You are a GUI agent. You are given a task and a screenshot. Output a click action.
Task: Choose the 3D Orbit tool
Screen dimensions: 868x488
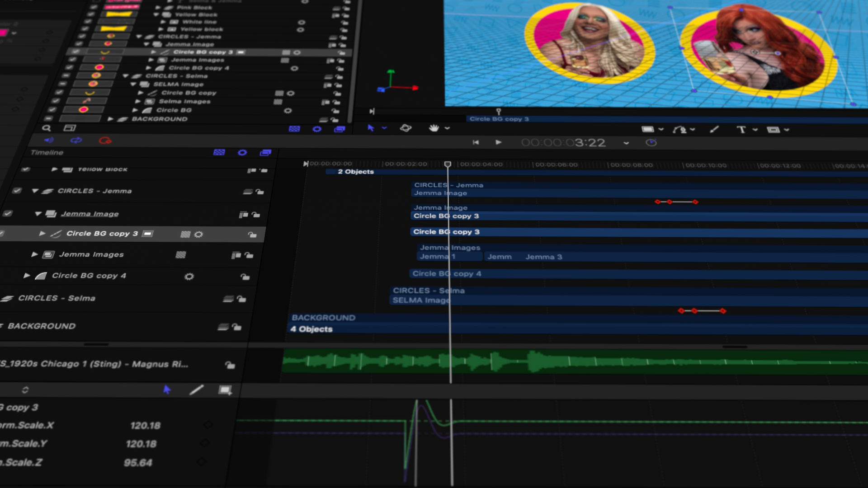pyautogui.click(x=406, y=128)
